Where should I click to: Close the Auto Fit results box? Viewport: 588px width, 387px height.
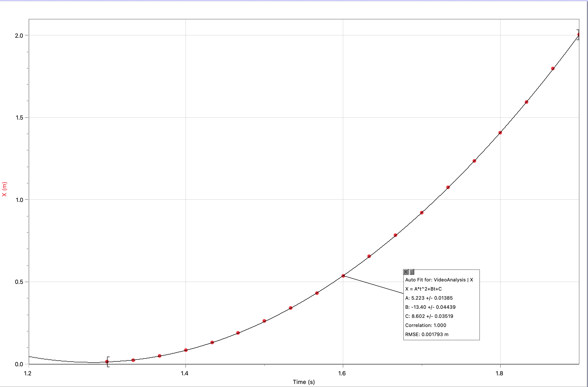pos(406,272)
